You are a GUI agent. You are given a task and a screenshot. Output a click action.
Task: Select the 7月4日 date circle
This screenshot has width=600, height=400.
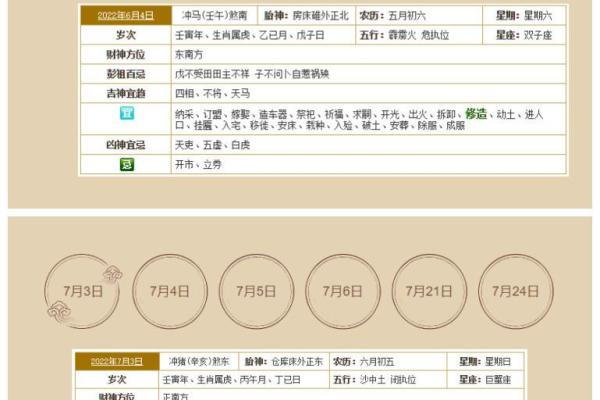170,291
